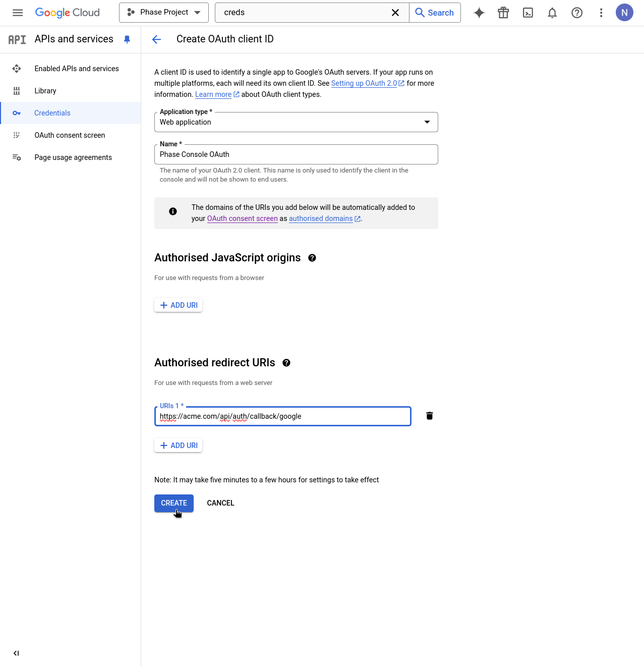Focus the Name input field
This screenshot has width=644, height=666.
click(296, 154)
